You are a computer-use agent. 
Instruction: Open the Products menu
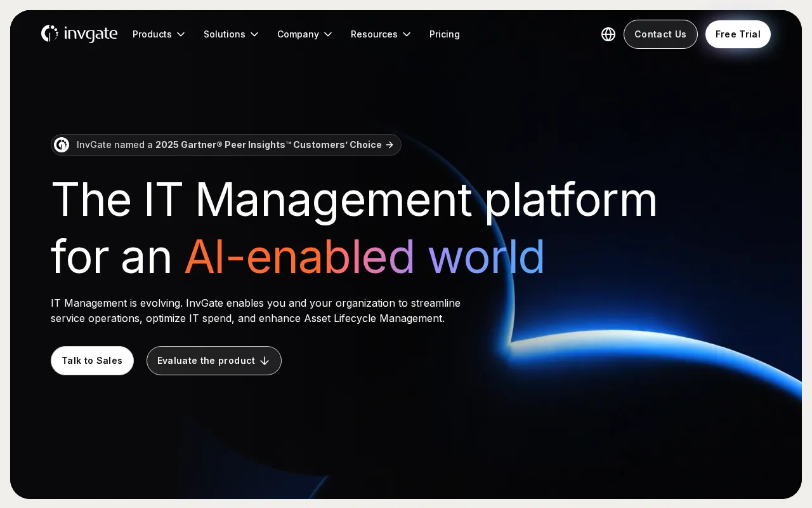pos(159,34)
